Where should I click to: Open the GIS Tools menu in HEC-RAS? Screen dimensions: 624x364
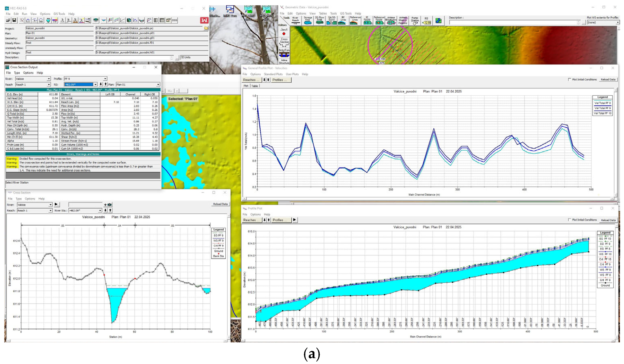pyautogui.click(x=59, y=14)
